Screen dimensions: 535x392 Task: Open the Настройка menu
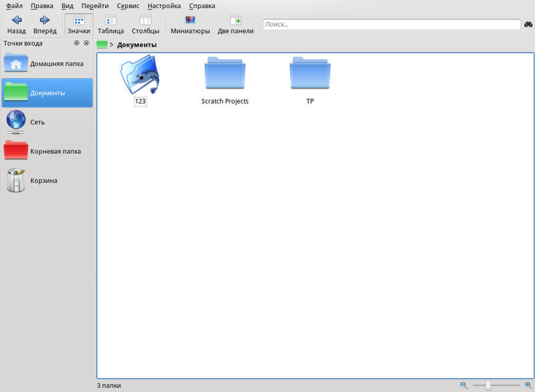tap(164, 6)
